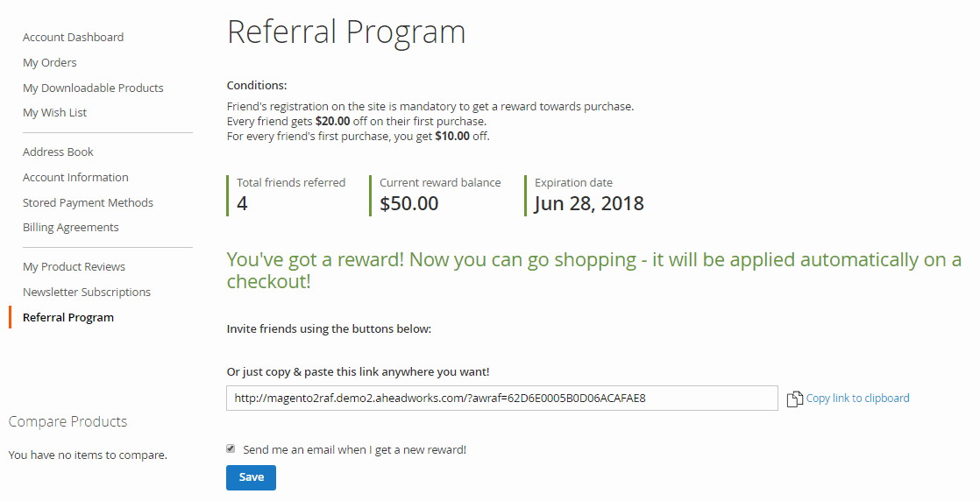Click the copy-to-clipboard document icon
980x501 pixels.
point(794,399)
